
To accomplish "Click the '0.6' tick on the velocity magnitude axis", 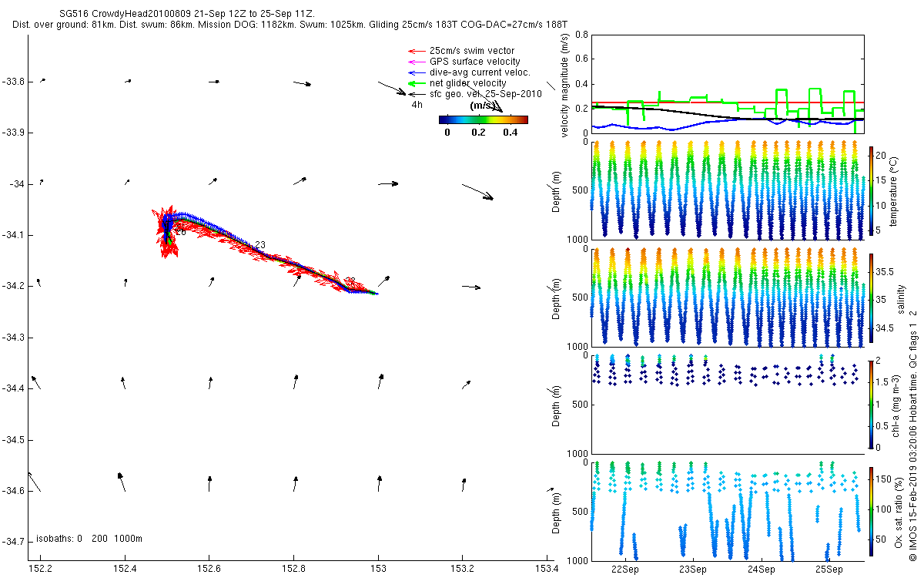I will (581, 60).
